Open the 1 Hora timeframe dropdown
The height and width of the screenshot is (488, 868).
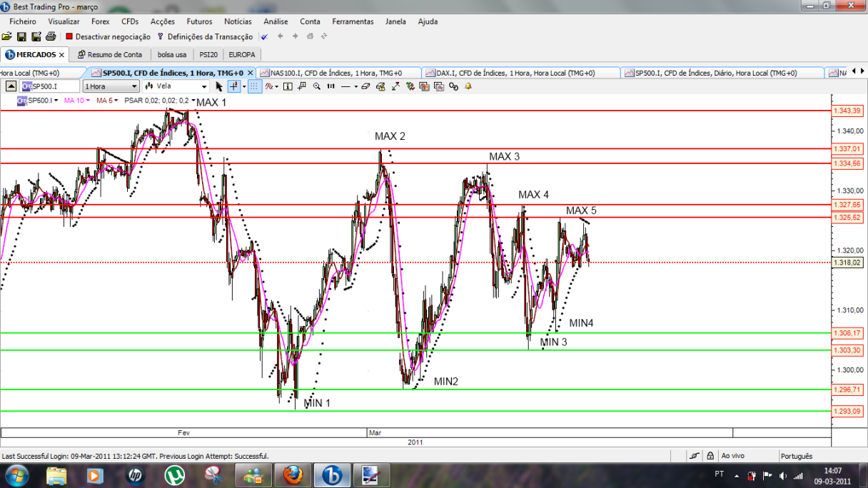[x=111, y=86]
